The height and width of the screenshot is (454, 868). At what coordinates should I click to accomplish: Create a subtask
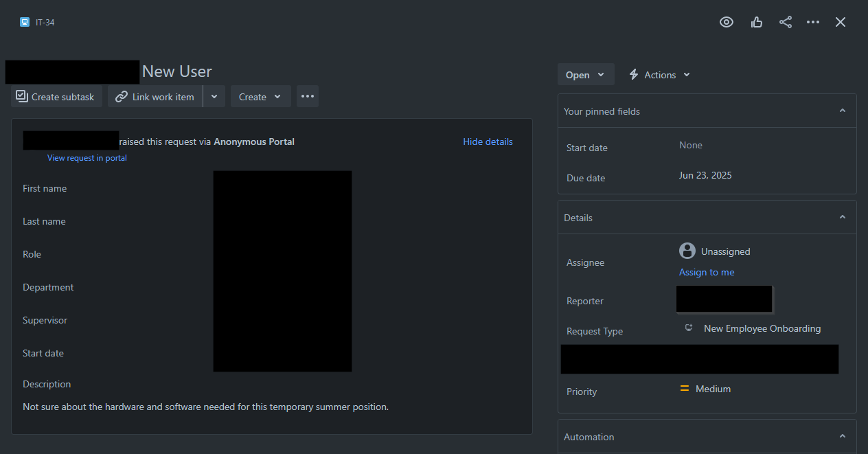(x=56, y=97)
